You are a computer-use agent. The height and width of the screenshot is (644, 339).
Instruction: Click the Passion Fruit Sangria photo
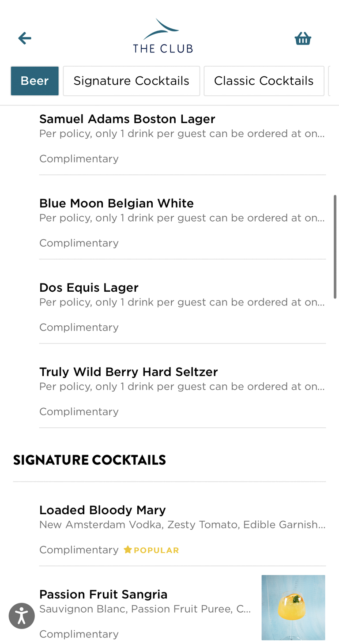[x=293, y=607]
